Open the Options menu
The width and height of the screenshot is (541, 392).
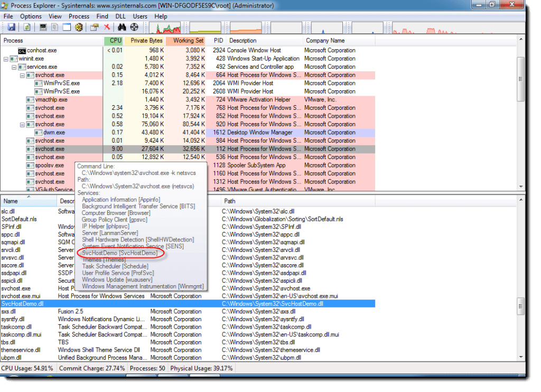pos(31,16)
